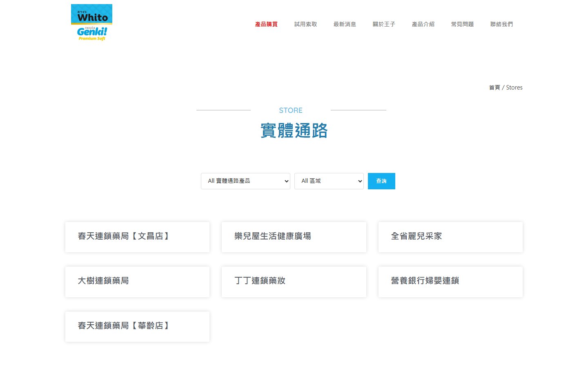
Task: Visit the 常見問題 page
Action: tap(462, 24)
